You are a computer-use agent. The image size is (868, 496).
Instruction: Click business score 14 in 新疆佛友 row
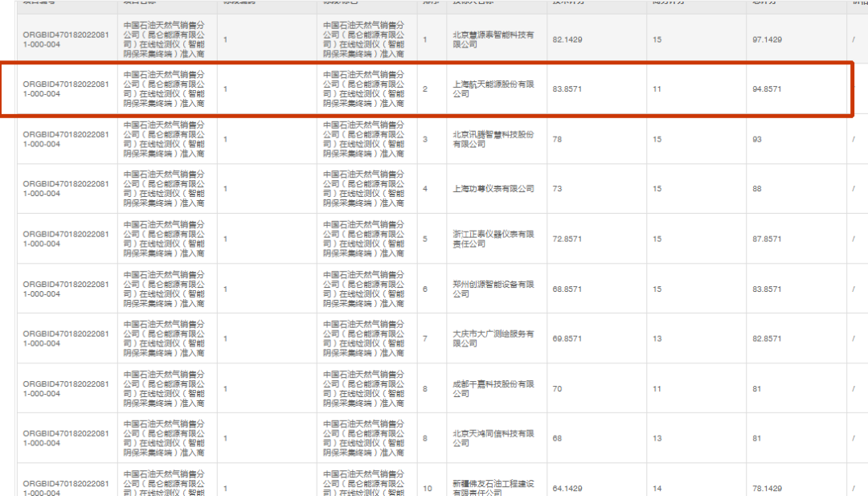[x=657, y=489]
